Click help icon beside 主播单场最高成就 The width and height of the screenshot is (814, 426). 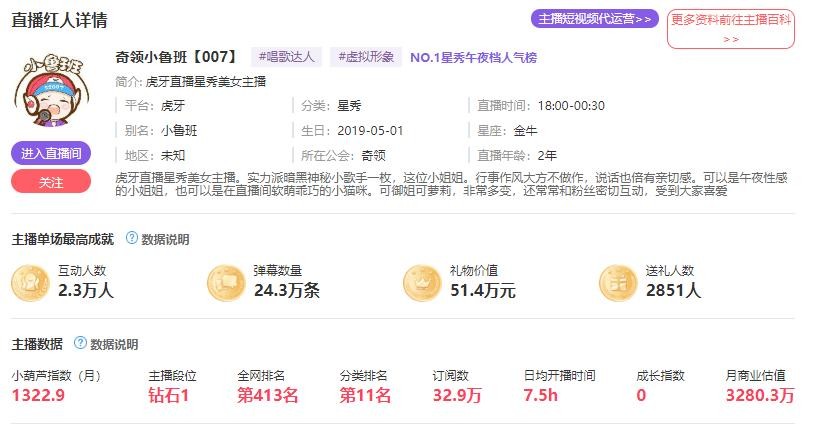tap(131, 239)
